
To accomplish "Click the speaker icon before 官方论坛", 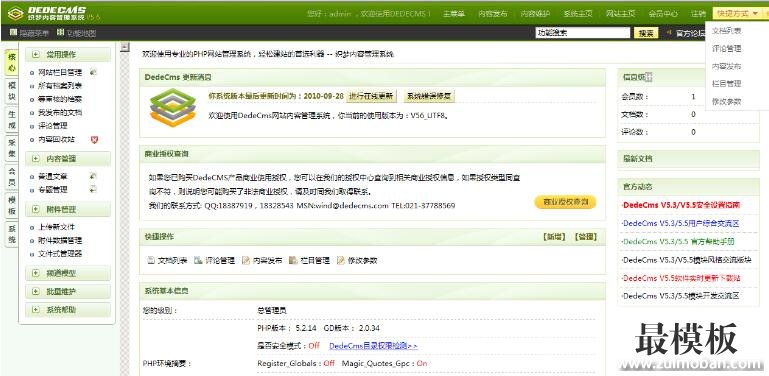I will [668, 32].
